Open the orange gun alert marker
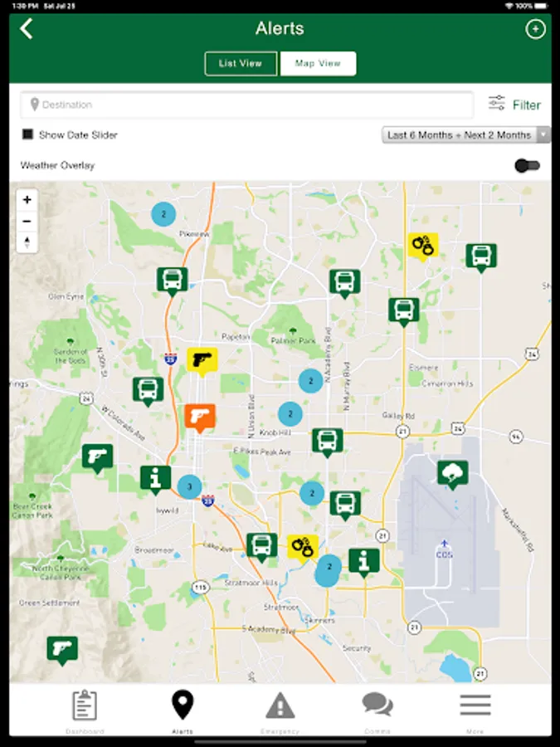Image resolution: width=560 pixels, height=747 pixels. click(199, 417)
